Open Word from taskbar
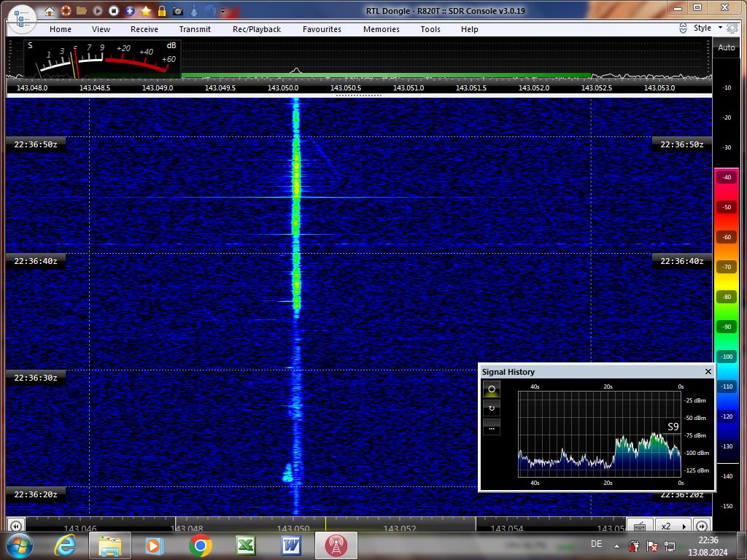This screenshot has height=560, width=747. point(290,545)
